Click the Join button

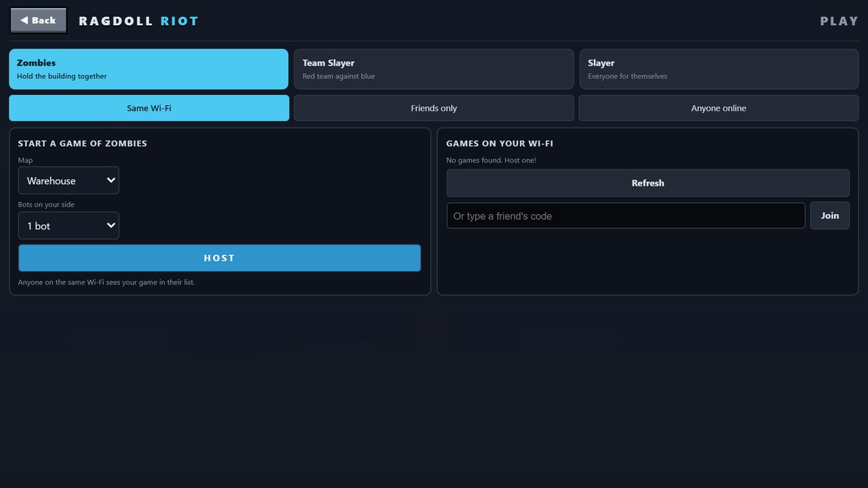[x=830, y=216]
